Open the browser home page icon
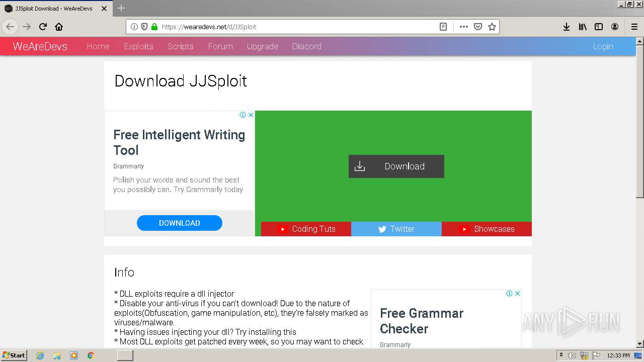This screenshot has height=362, width=644. coord(59,27)
